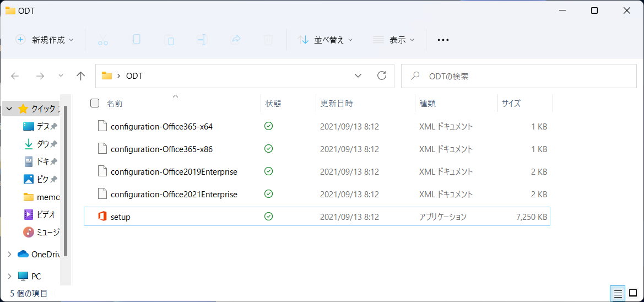Click the Paste clipboard icon in toolbar
Viewport: 644px width, 302px height.
169,40
